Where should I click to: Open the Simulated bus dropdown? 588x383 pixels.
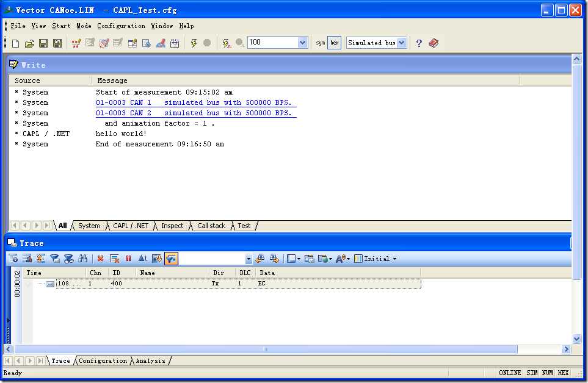402,43
